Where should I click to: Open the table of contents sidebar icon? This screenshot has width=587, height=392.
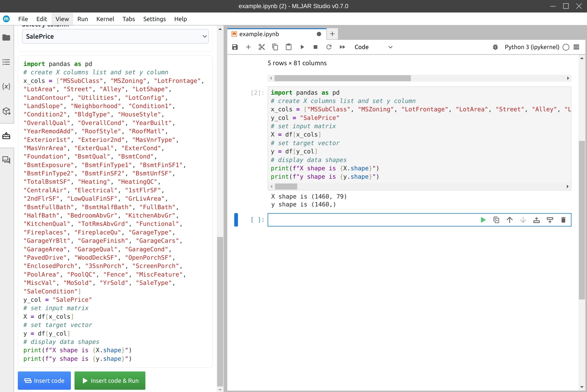tap(6, 62)
